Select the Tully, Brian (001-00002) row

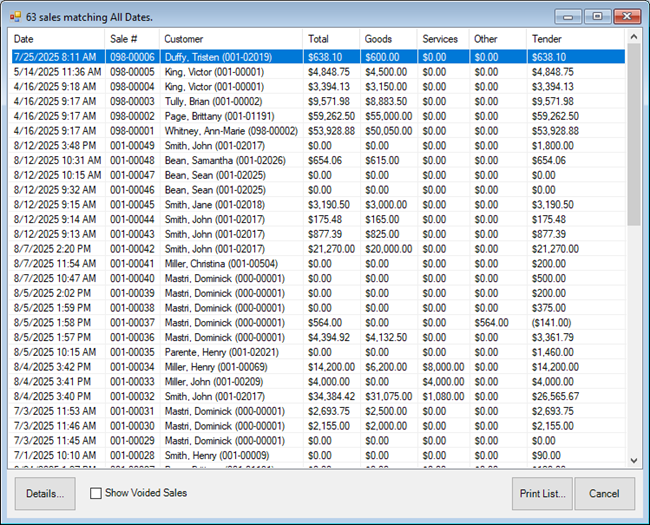click(x=318, y=101)
